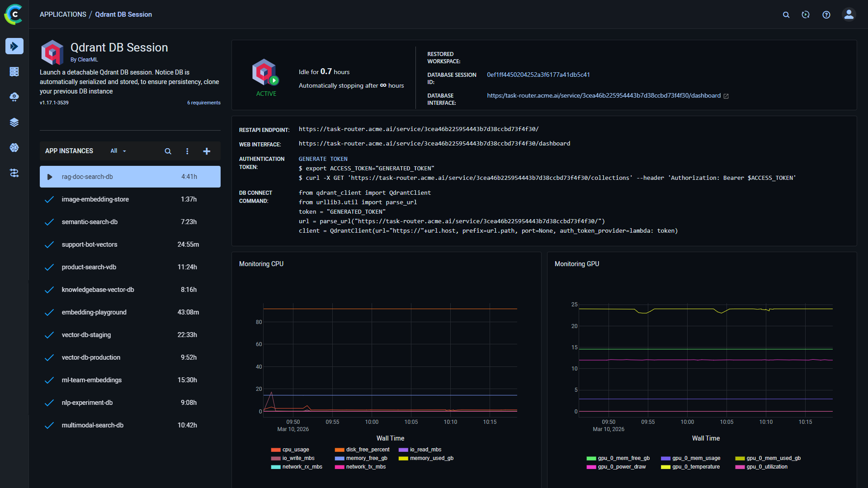Open the help question mark icon
This screenshot has height=488, width=868.
(x=826, y=14)
